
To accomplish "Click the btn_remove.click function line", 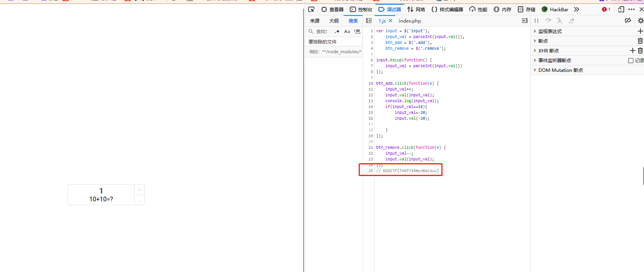I will (x=411, y=147).
